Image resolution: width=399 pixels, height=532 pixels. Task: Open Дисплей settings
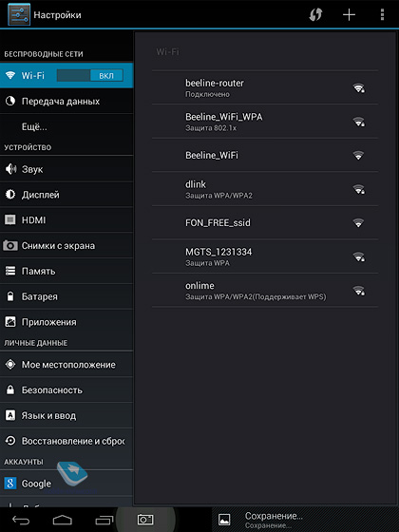tap(66, 195)
